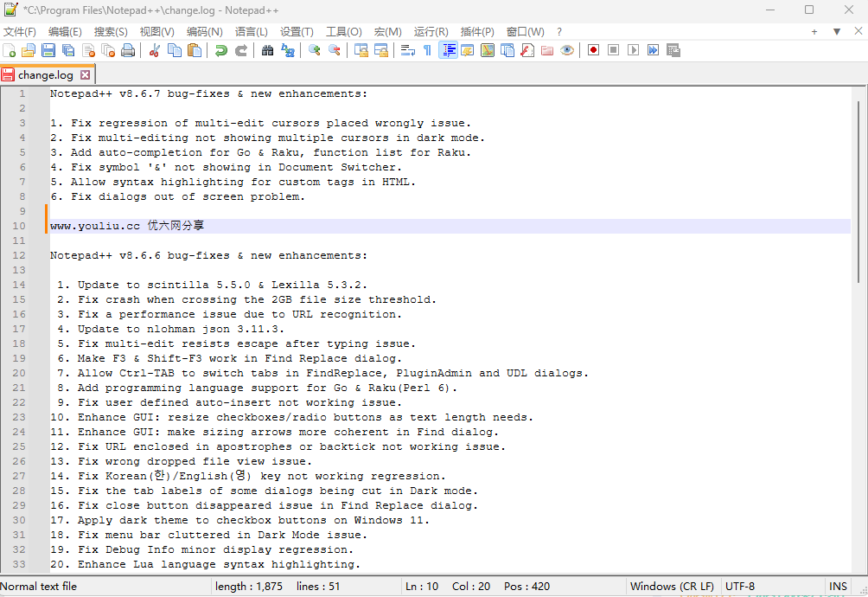Click the vertical scrollbar thumb
This screenshot has height=597, width=868.
point(858,193)
